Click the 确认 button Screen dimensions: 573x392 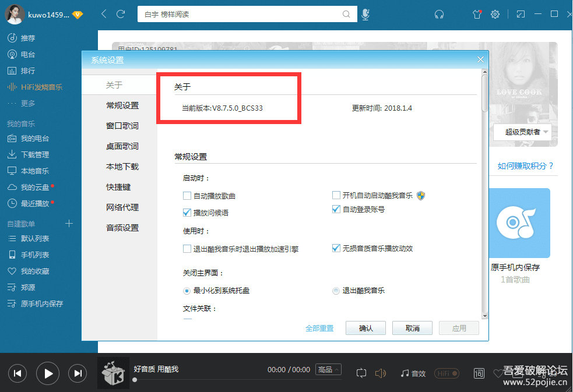[x=366, y=328]
